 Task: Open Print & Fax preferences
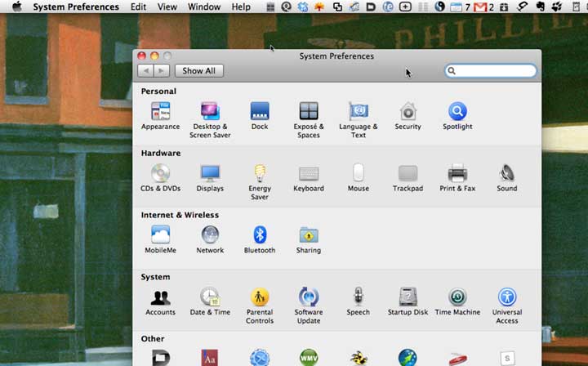coord(457,174)
